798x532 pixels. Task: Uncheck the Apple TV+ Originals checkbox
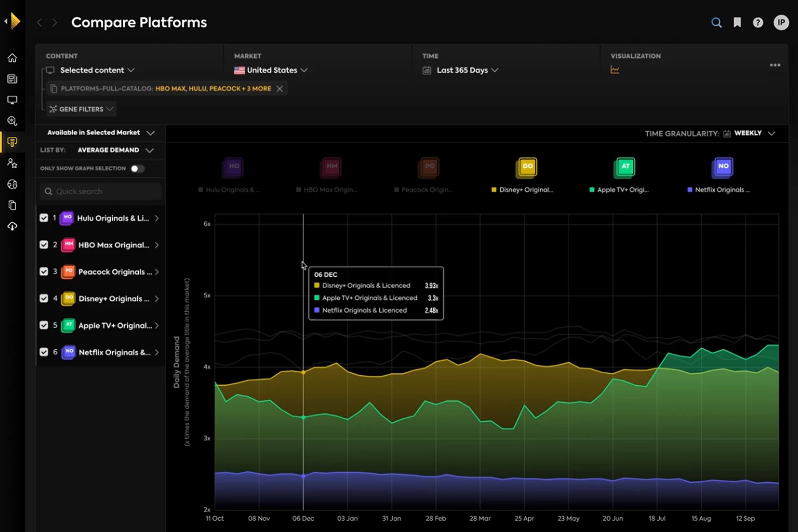coord(44,325)
